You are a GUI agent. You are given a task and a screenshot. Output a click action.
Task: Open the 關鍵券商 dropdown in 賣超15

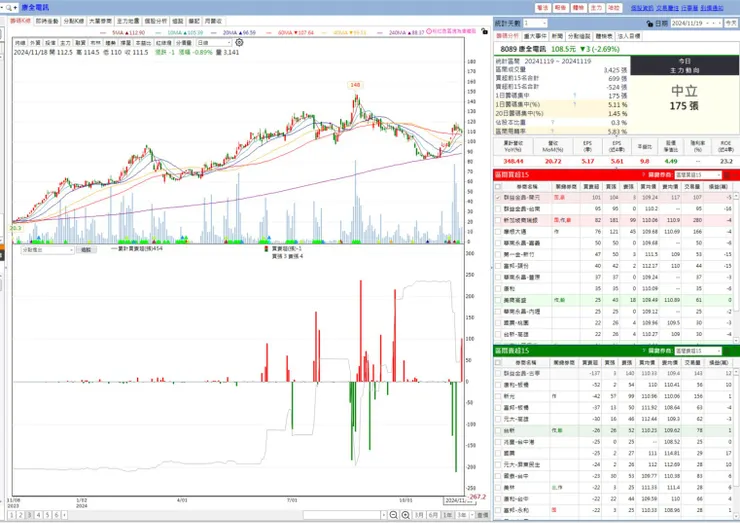click(719, 351)
